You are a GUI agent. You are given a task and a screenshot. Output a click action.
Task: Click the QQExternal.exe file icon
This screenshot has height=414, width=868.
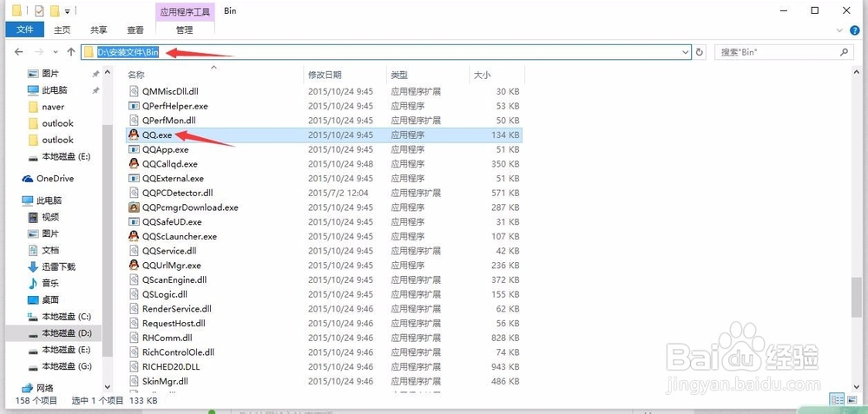[x=133, y=178]
